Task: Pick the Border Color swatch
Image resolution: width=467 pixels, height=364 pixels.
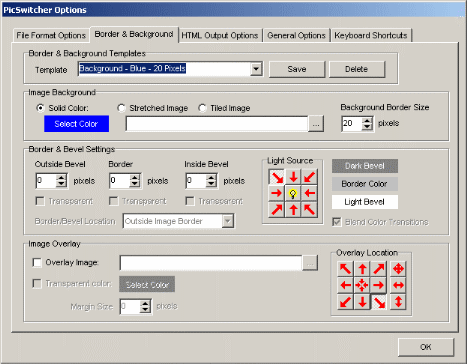Action: [365, 184]
